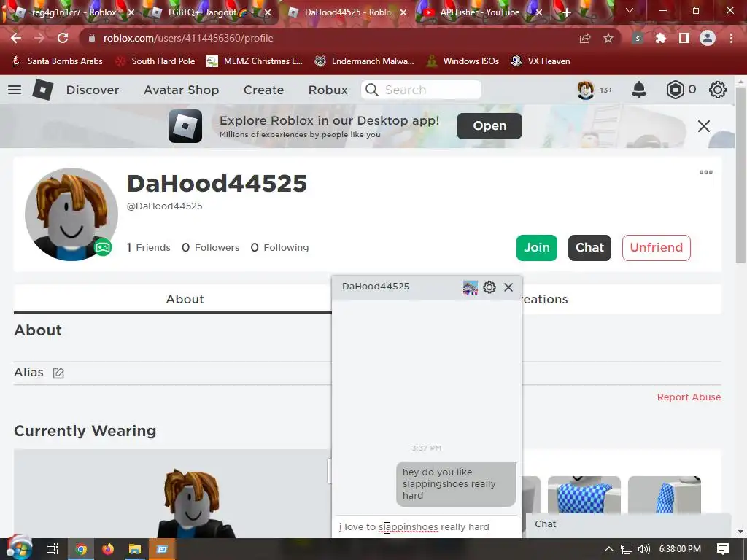Open the Robux page

pyautogui.click(x=328, y=90)
